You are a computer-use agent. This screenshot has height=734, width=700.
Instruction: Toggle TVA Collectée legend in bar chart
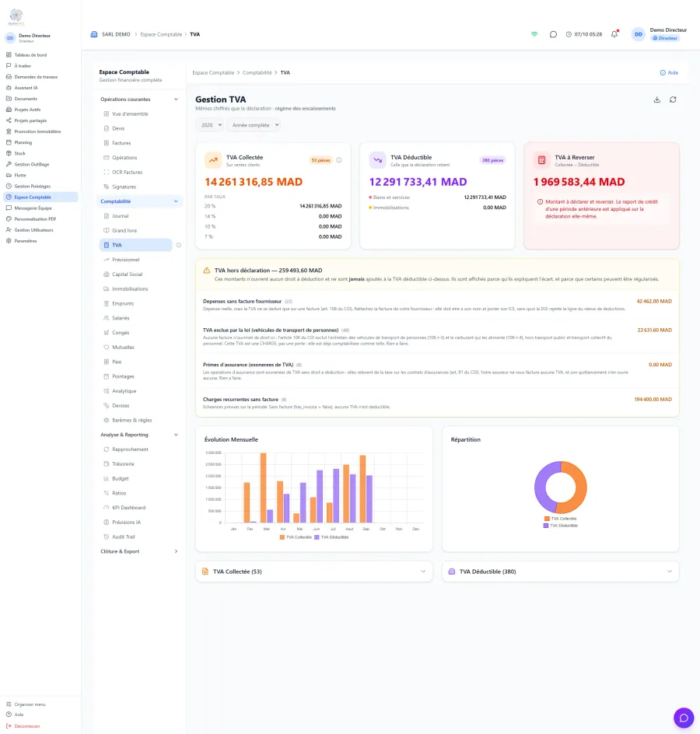(x=296, y=537)
